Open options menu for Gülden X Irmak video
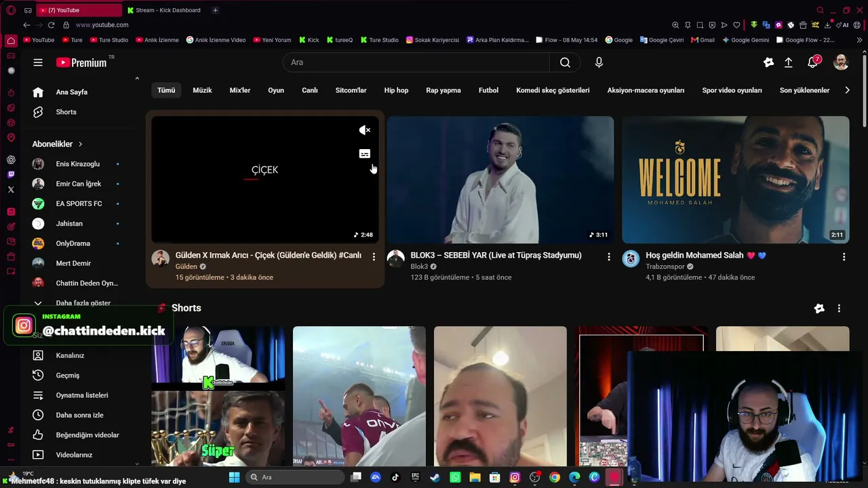This screenshot has height=488, width=868. tap(374, 257)
